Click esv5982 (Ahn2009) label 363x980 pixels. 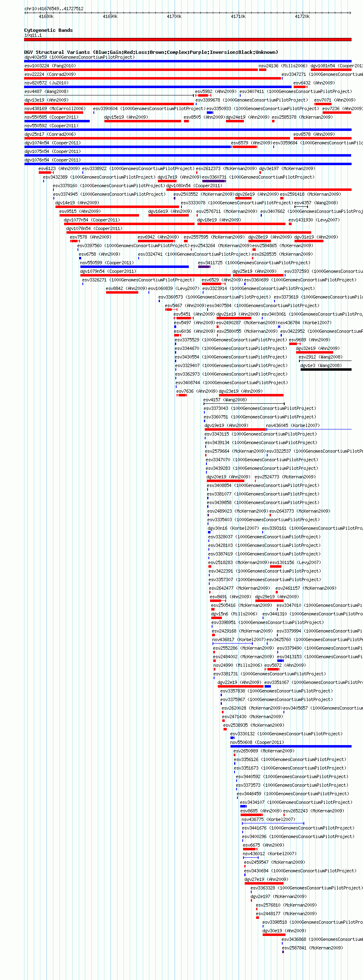tap(216, 91)
